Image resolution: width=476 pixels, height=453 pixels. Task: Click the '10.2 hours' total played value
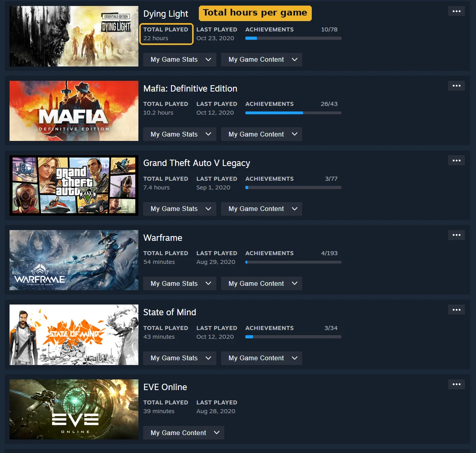158,113
